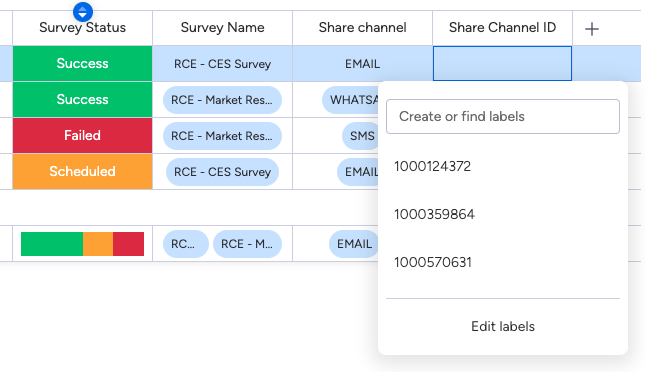Open the red Failed status cell
Viewport: 646px width, 372px height.
pyautogui.click(x=82, y=136)
